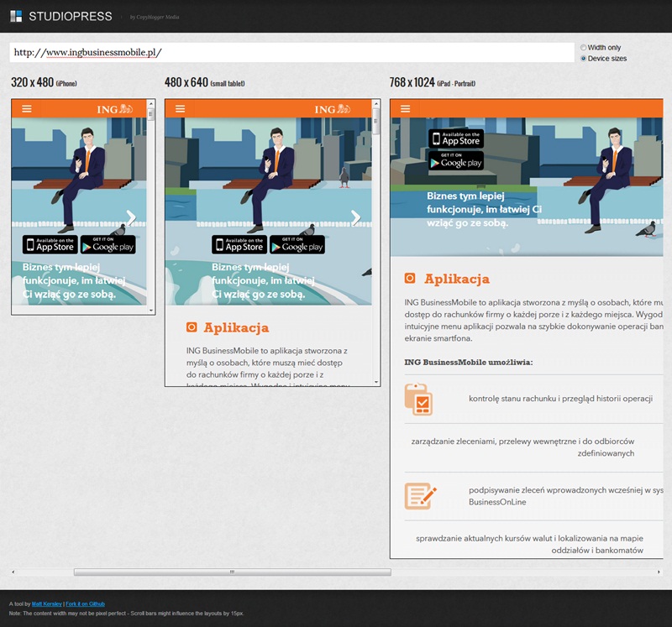
Task: Select the Device sizes radio option
Action: pyautogui.click(x=584, y=59)
